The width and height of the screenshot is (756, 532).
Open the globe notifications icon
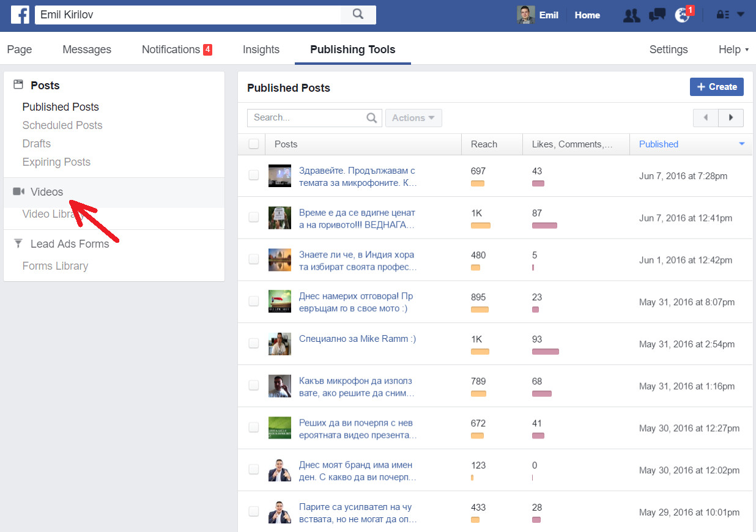(682, 15)
